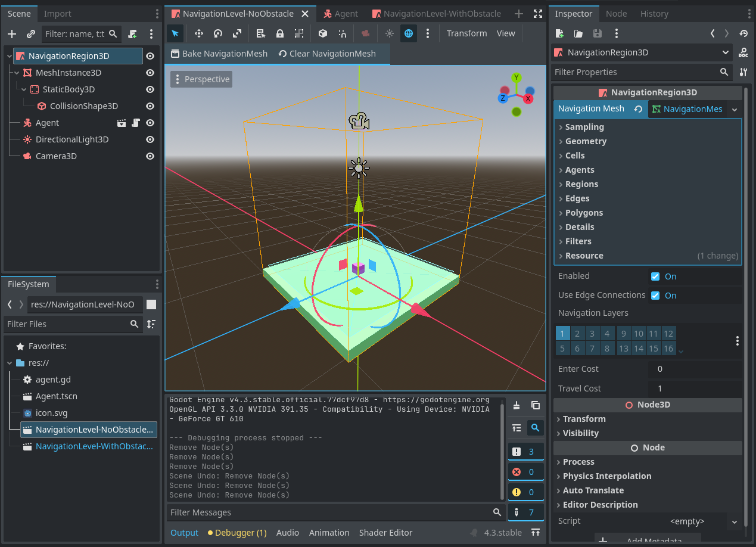This screenshot has height=547, width=756.
Task: Click the lock selected node icon
Action: click(280, 34)
